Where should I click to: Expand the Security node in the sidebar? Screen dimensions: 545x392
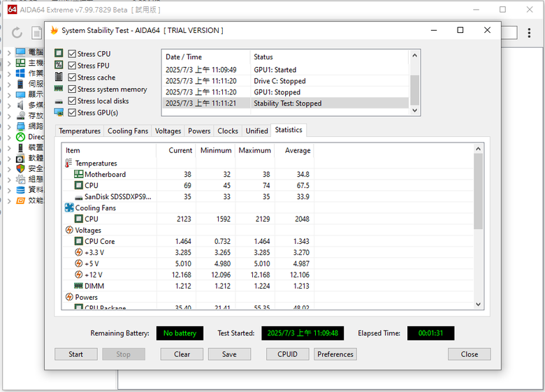pos(9,169)
